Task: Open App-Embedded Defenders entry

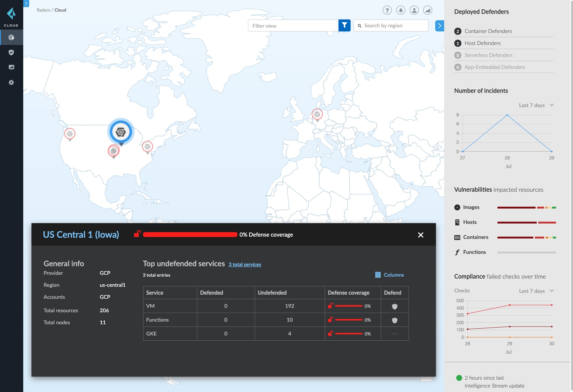Action: [x=504, y=67]
